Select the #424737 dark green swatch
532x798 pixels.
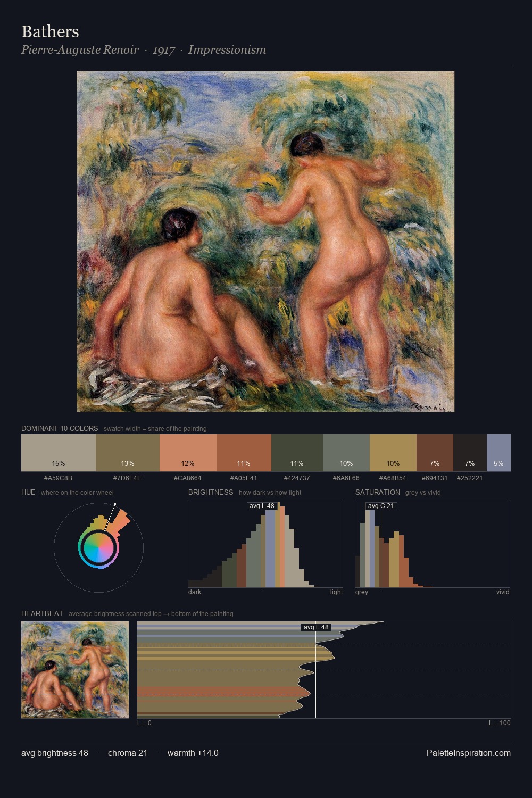coord(297,453)
